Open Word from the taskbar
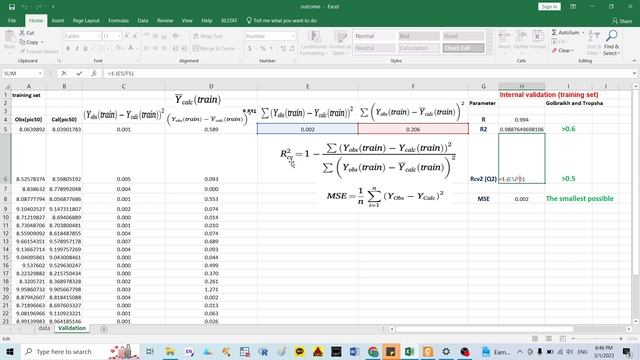The image size is (640, 360). (354, 351)
